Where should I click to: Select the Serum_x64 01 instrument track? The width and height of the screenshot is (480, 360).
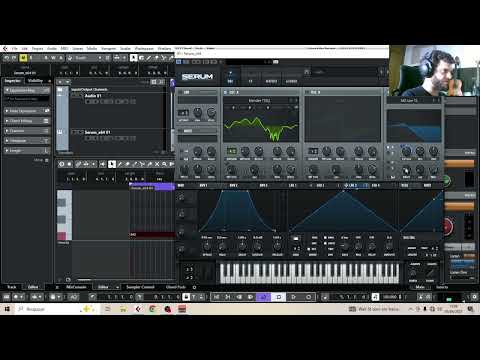click(97, 132)
